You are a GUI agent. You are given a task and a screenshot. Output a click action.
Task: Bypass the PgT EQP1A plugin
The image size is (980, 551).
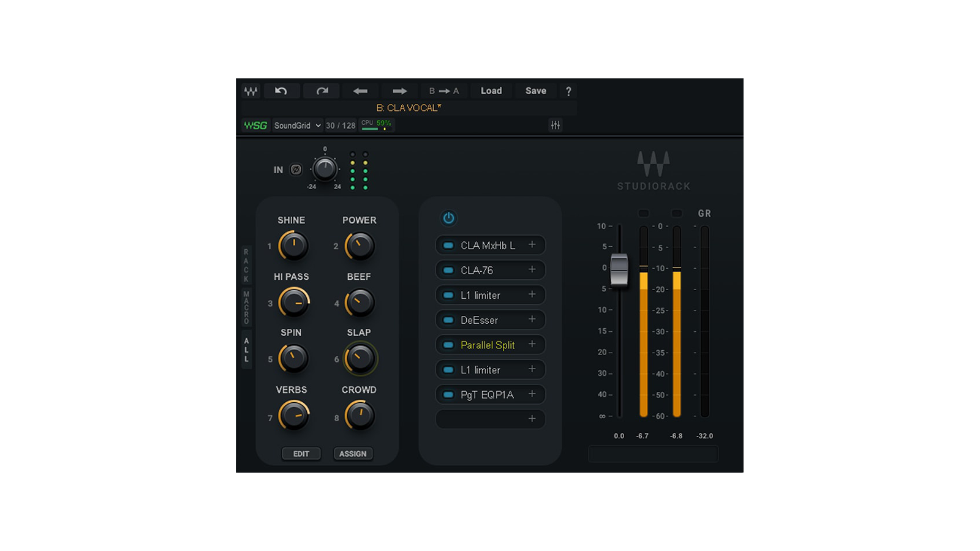click(448, 395)
